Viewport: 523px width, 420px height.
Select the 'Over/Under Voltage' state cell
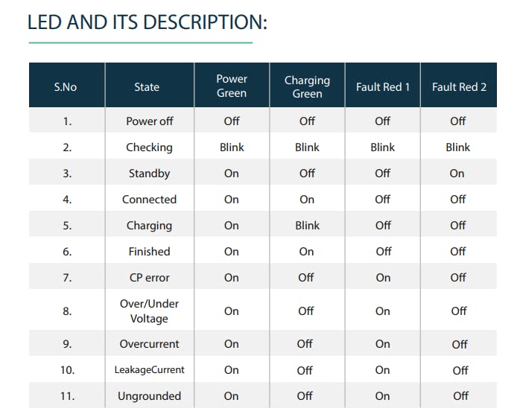tap(149, 311)
